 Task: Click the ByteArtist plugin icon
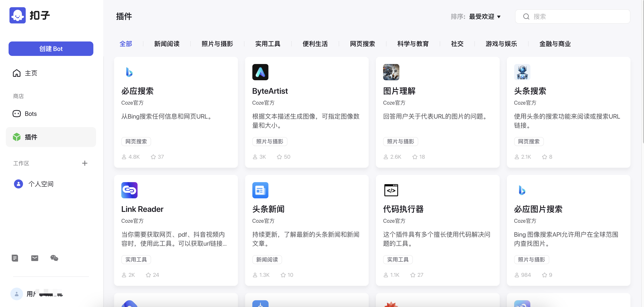click(x=260, y=72)
